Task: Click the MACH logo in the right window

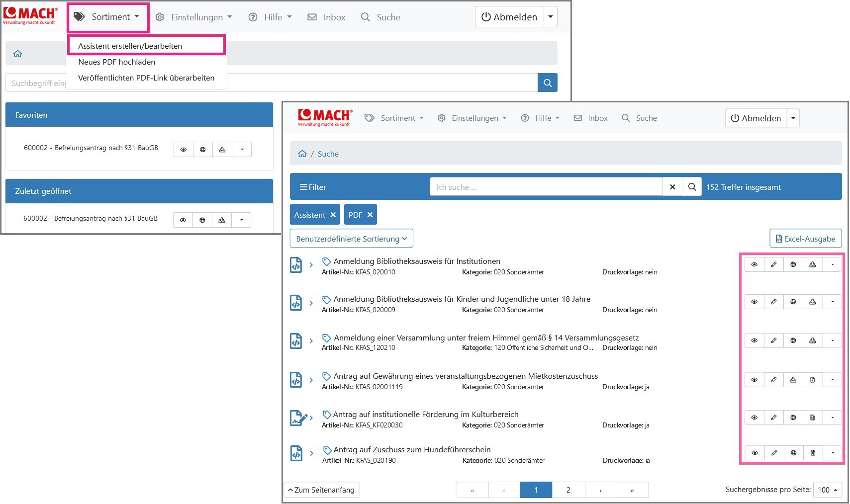Action: coord(325,117)
